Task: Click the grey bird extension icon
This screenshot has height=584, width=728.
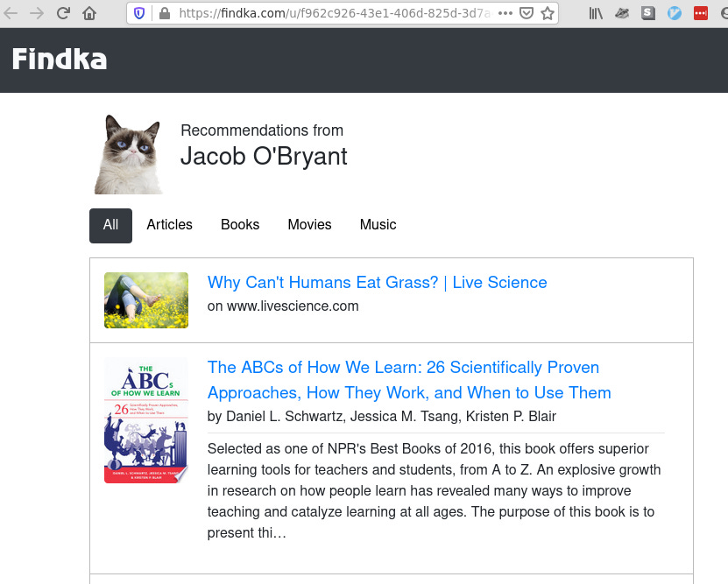Action: (x=622, y=13)
